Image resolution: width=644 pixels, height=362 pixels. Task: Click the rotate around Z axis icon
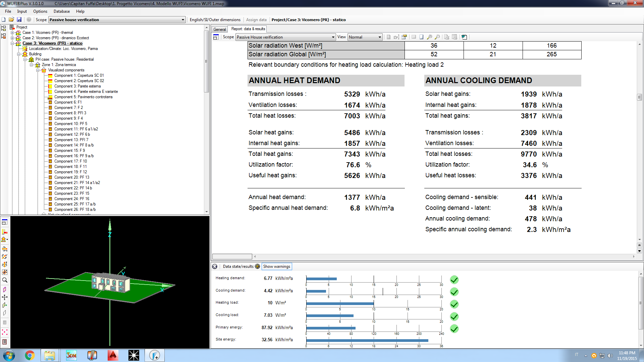5,264
